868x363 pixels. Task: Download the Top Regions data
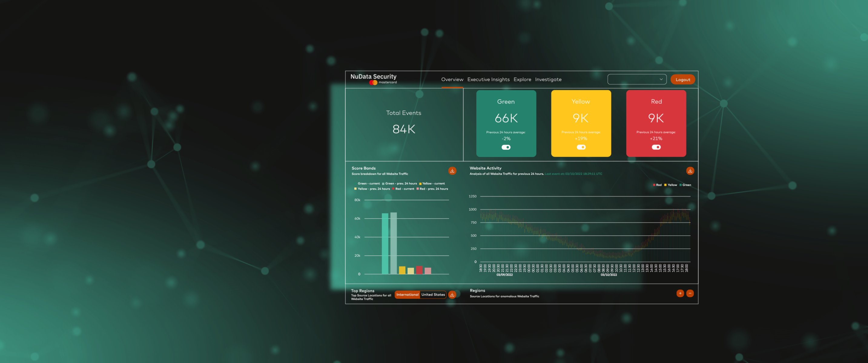pos(452,295)
